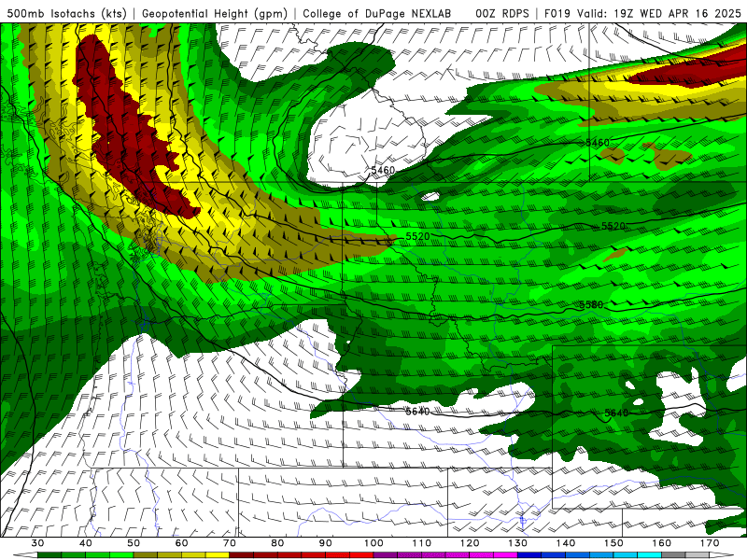Click the 70 knot color bar label
This screenshot has width=747, height=560.
(230, 543)
